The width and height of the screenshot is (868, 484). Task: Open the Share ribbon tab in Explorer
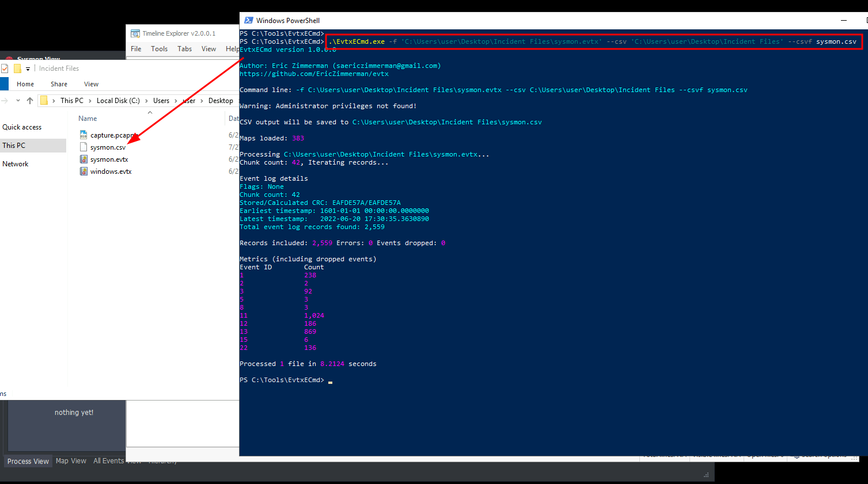pos(59,84)
